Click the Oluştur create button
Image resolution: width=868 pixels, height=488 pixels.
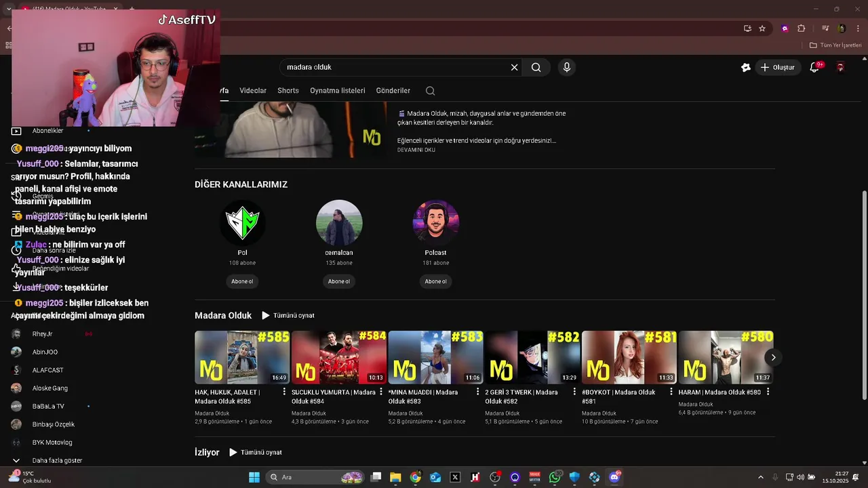[x=777, y=67]
